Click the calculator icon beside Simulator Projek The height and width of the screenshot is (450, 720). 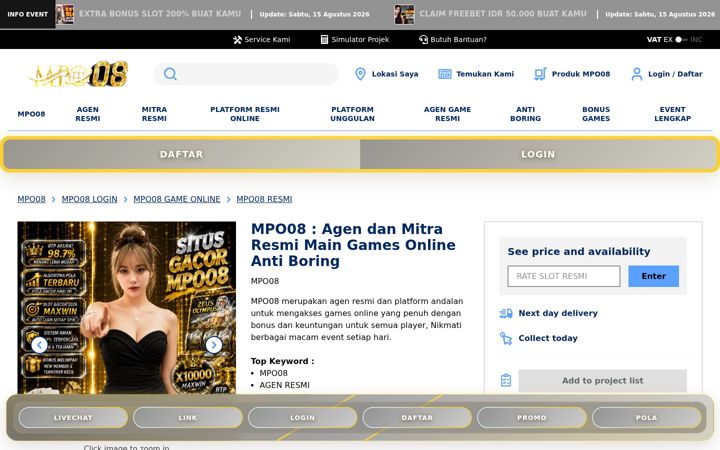[324, 39]
